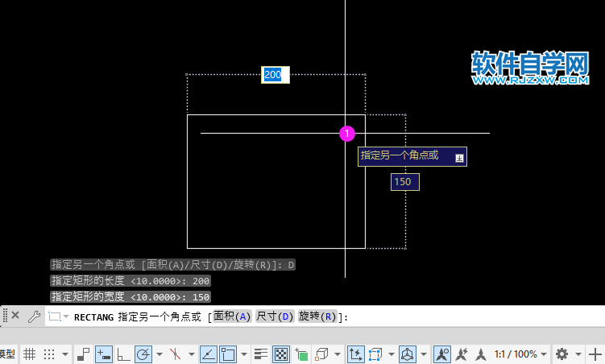Viewport: 605px width, 364px height.
Task: Click the recent commands rectangle icon
Action: (55, 316)
